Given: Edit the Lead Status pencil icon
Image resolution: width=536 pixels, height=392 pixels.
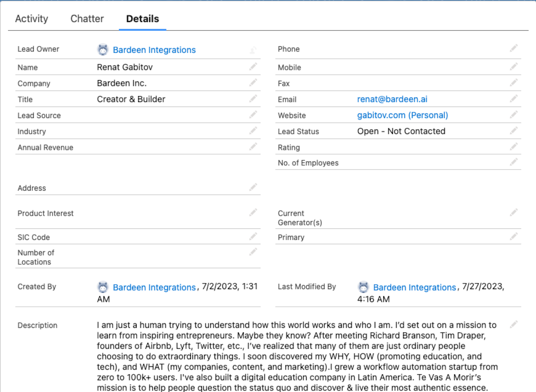Looking at the screenshot, I should click(x=514, y=131).
